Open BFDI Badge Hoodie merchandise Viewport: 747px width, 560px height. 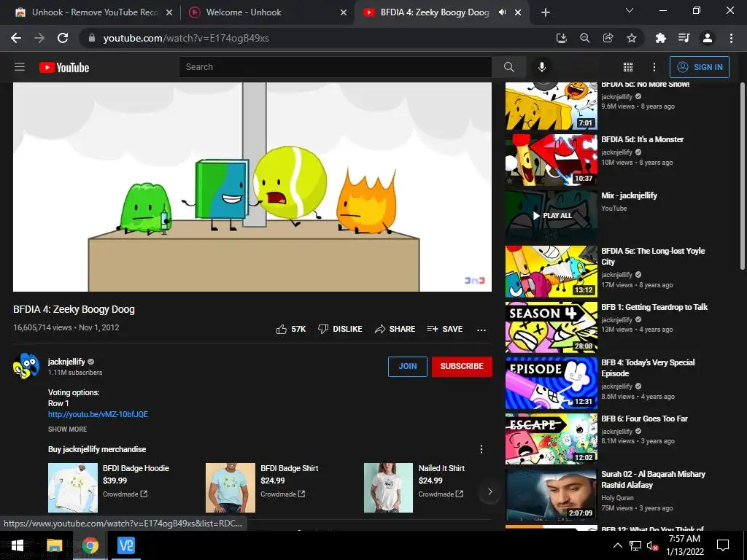(x=109, y=488)
